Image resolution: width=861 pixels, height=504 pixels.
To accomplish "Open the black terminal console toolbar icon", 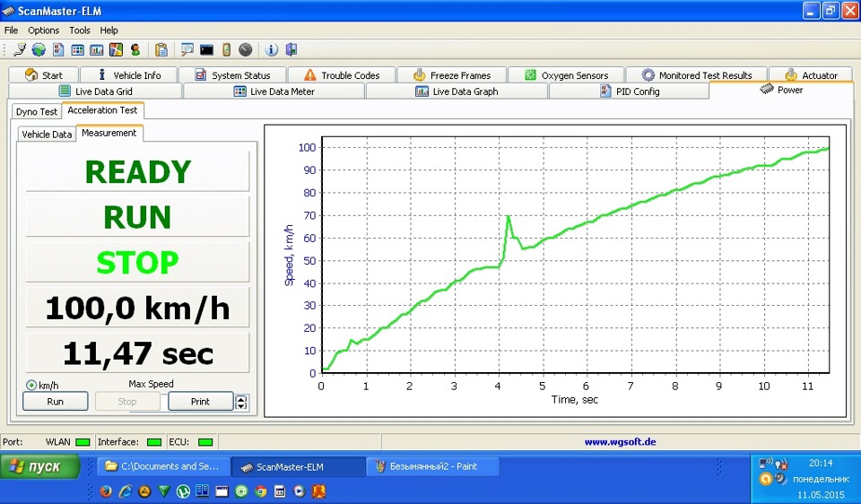I will tap(206, 50).
